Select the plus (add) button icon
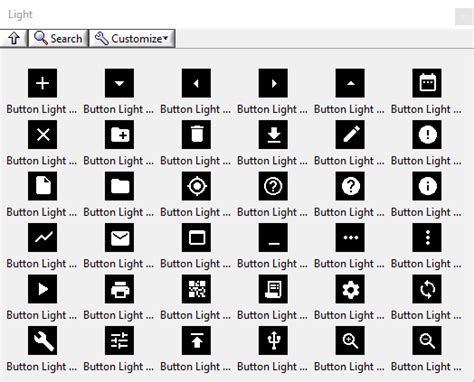The width and height of the screenshot is (474, 382). point(42,83)
